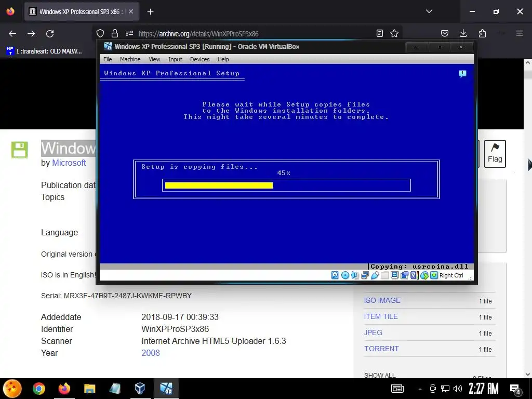The width and height of the screenshot is (532, 399).
Task: Click the keyboard capture green arrow indicator
Action: [x=434, y=275]
